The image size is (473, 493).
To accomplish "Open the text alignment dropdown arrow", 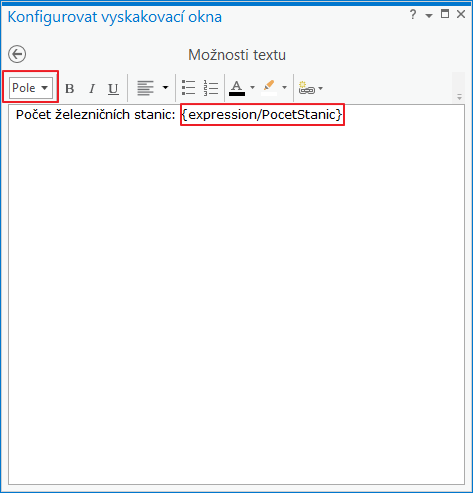I will coord(165,88).
